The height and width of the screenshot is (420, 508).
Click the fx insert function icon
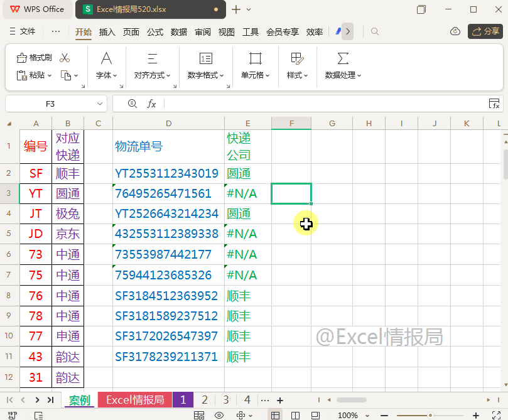pos(151,104)
